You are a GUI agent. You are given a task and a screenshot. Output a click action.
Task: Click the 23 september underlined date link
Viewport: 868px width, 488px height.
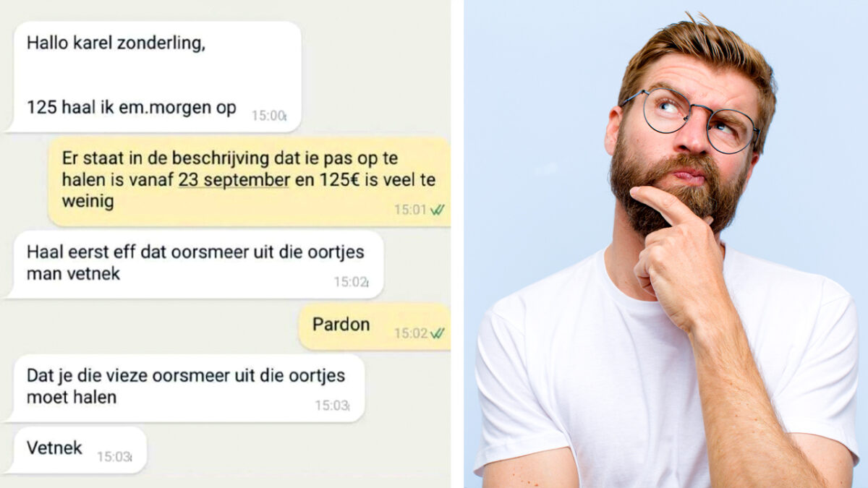(x=234, y=180)
